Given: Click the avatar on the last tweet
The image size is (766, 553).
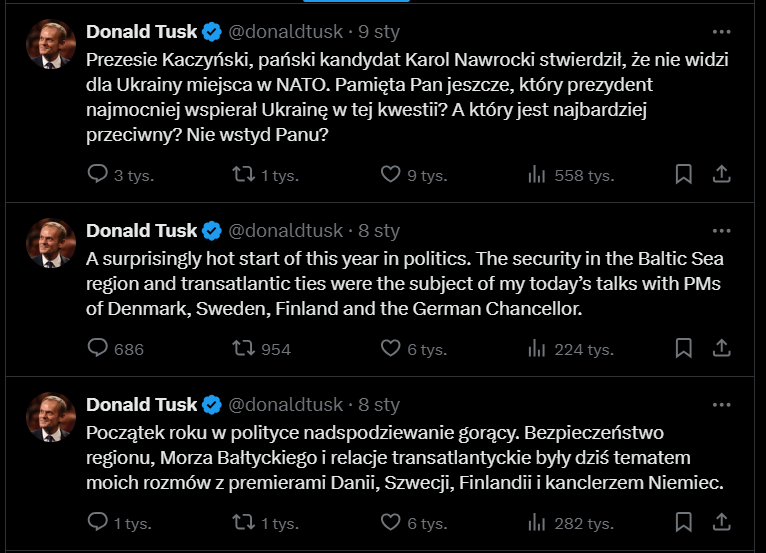Looking at the screenshot, I should 48,415.
